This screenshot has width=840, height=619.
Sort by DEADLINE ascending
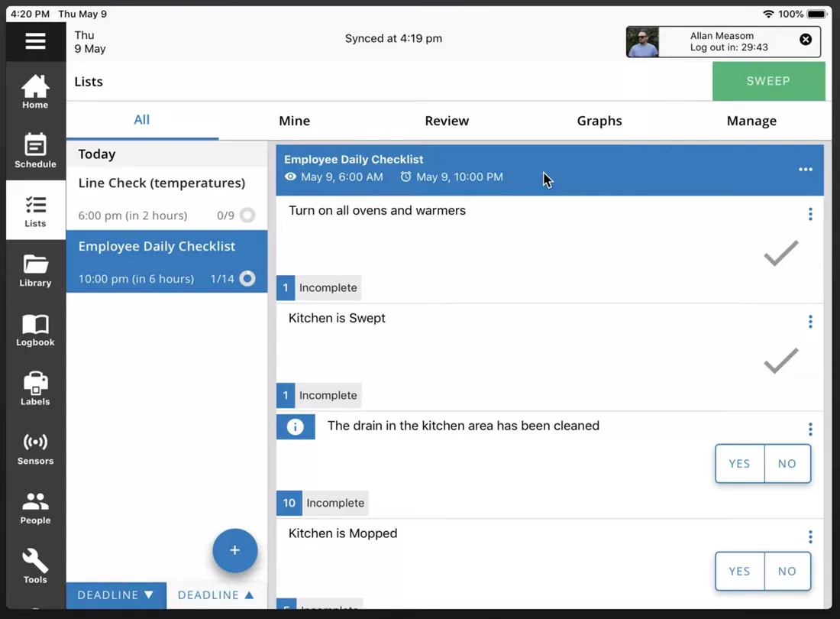point(216,595)
